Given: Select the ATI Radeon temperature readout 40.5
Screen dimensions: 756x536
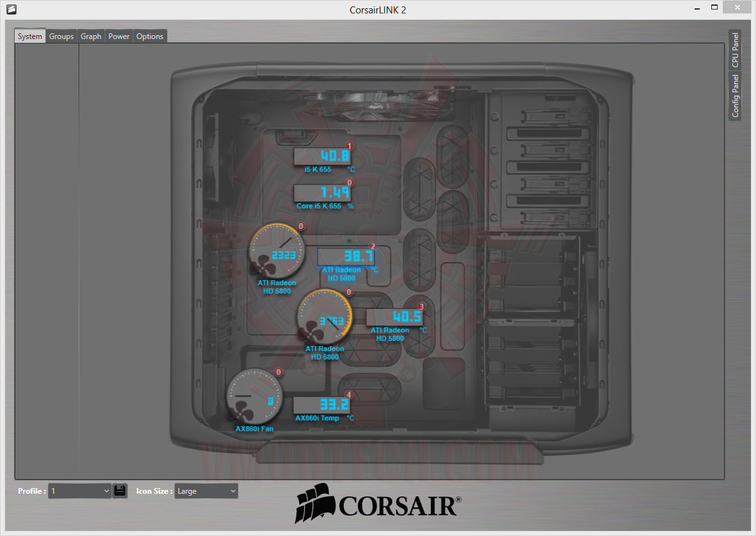Looking at the screenshot, I should [x=394, y=317].
